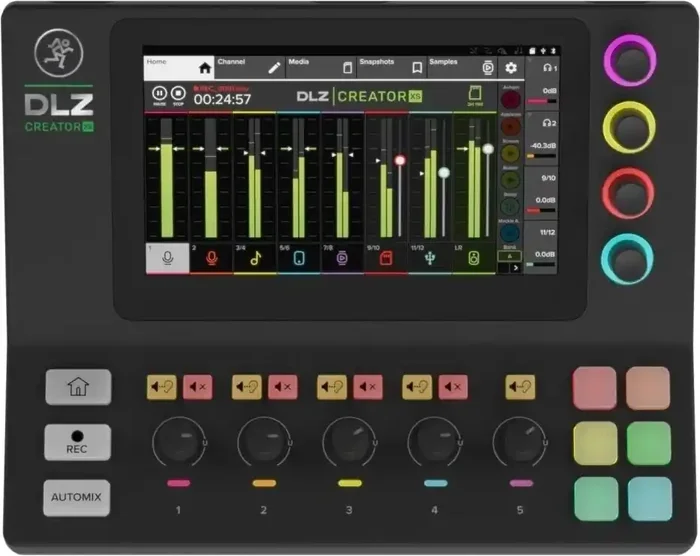Grab the 9/10 channel red fader knob

click(x=400, y=160)
